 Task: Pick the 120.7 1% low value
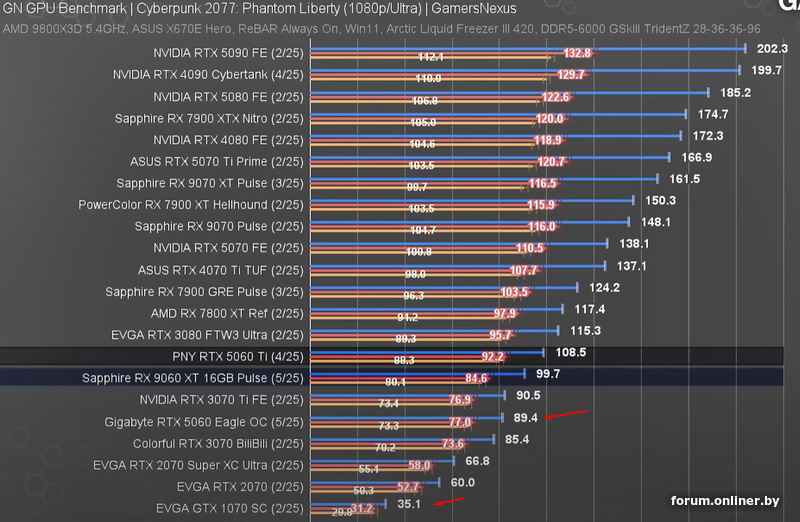click(x=551, y=162)
